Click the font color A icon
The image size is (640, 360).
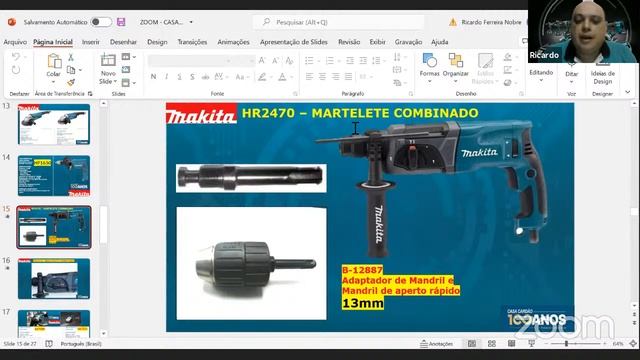[x=282, y=77]
